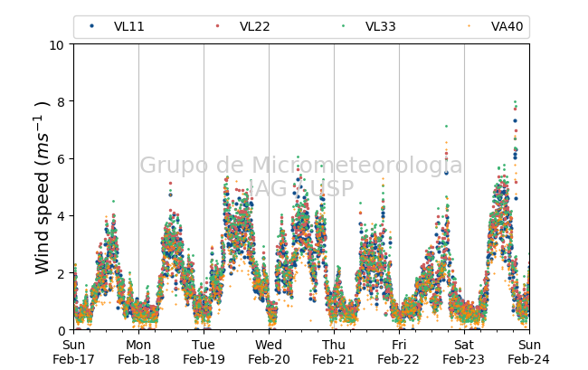The width and height of the screenshot is (588, 370).
Task: Click the red VL22 legend marker
Action: click(217, 26)
